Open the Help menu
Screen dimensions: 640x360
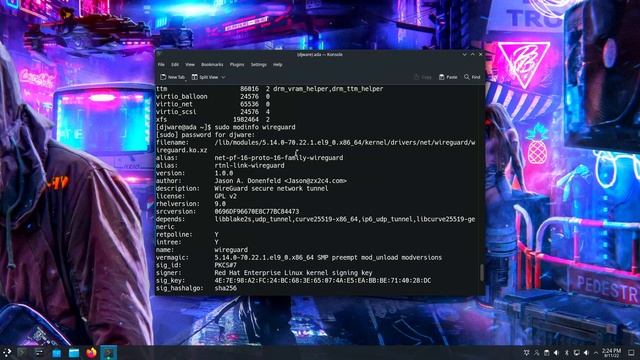(278, 64)
